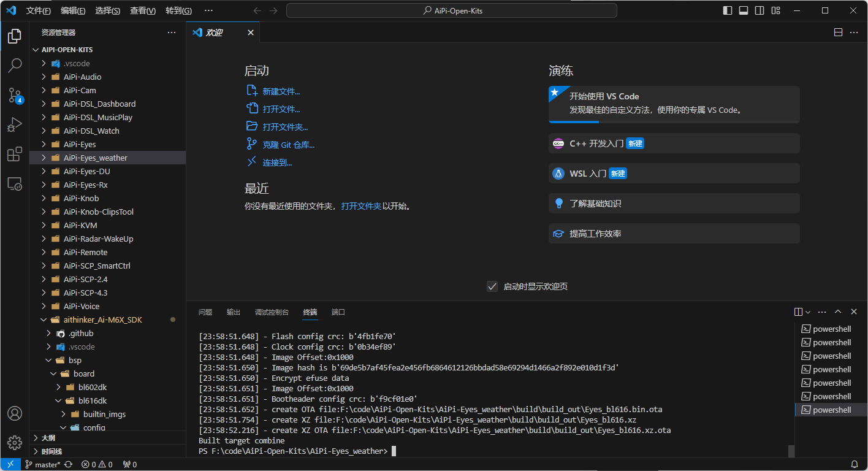The image size is (868, 471).
Task: Open notifications bell in status bar
Action: (x=855, y=464)
